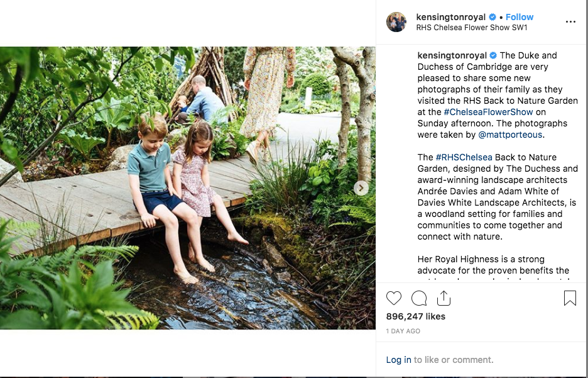The width and height of the screenshot is (588, 378).
Task: Click the verified badge in the caption
Action: (x=493, y=55)
